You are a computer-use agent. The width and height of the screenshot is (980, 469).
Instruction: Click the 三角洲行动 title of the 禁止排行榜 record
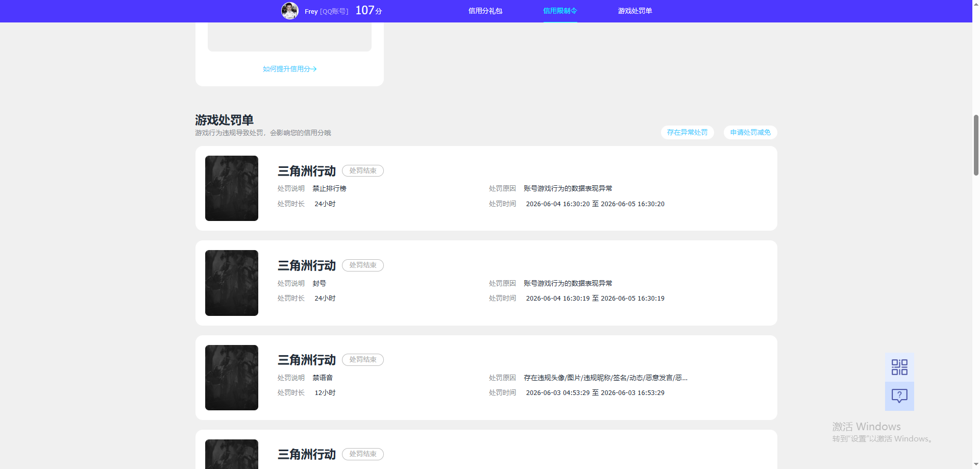(x=307, y=171)
